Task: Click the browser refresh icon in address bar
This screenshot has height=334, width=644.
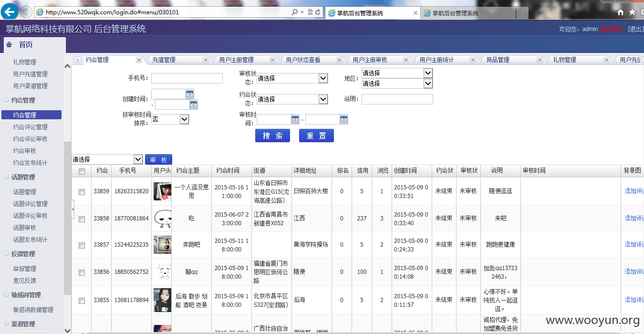Action: tap(318, 12)
